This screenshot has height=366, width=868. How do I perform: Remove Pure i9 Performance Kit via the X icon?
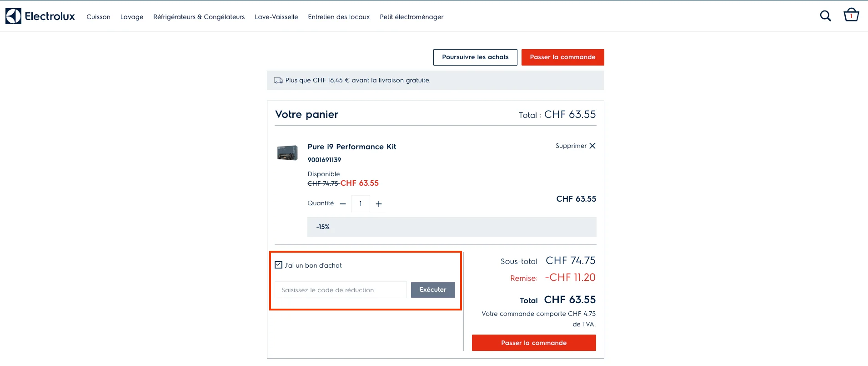(592, 146)
